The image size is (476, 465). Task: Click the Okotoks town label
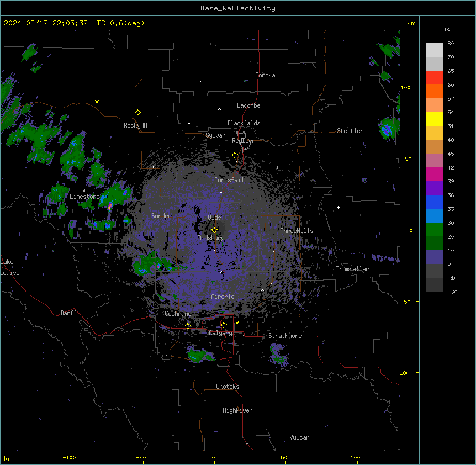point(228,387)
